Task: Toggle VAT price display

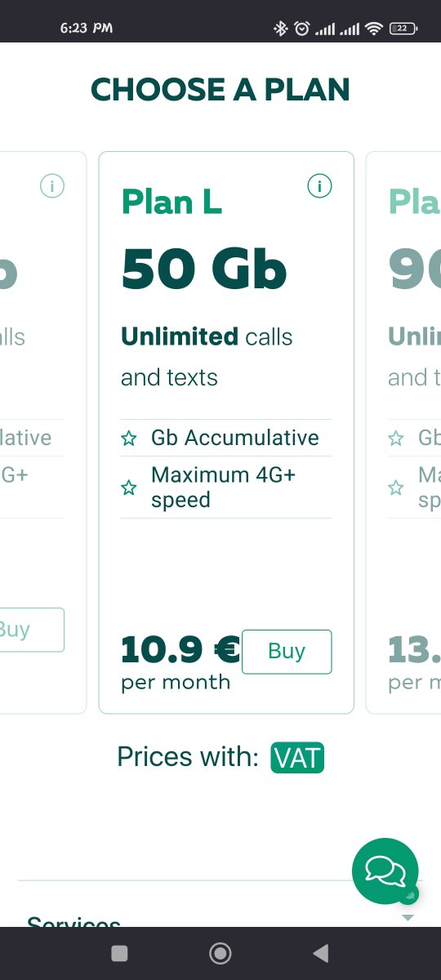Action: coord(297,757)
